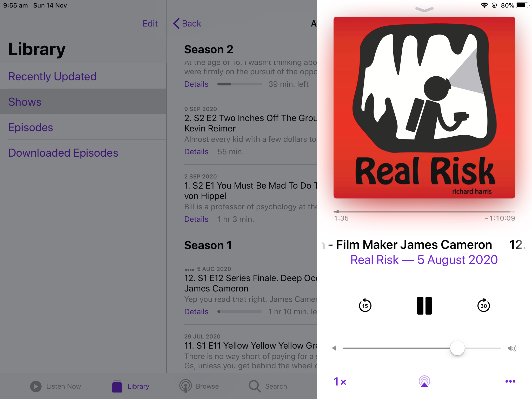This screenshot has width=532, height=399.
Task: Open Details for S2 E2 episode
Action: pos(196,152)
